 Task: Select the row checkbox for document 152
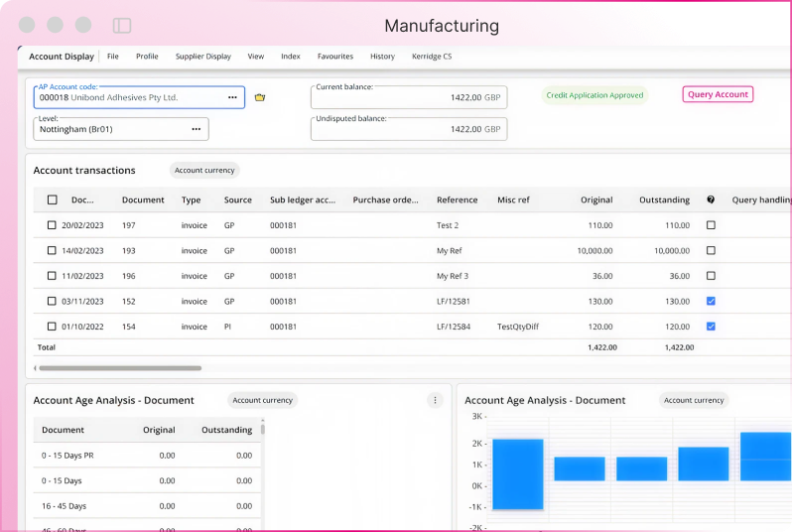coord(52,301)
